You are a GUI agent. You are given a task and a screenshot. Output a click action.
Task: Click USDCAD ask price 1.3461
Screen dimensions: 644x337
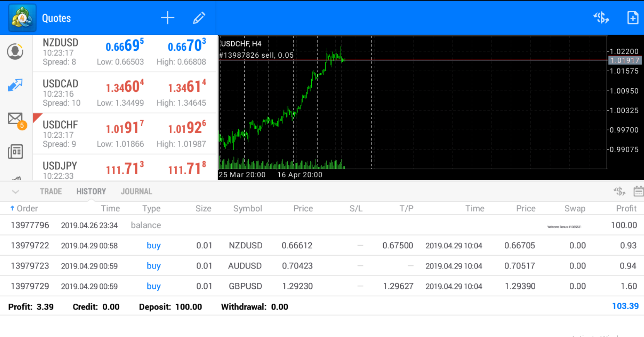[x=187, y=87]
